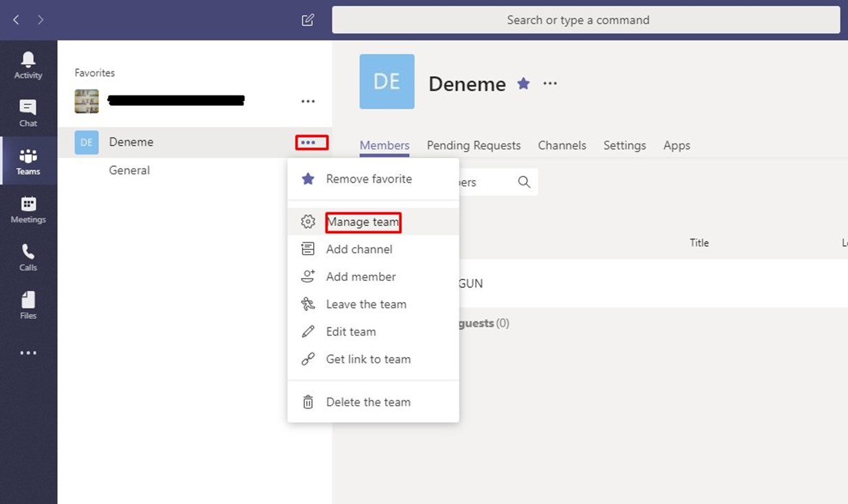Open more options for the redacted team
848x504 pixels.
(x=308, y=101)
